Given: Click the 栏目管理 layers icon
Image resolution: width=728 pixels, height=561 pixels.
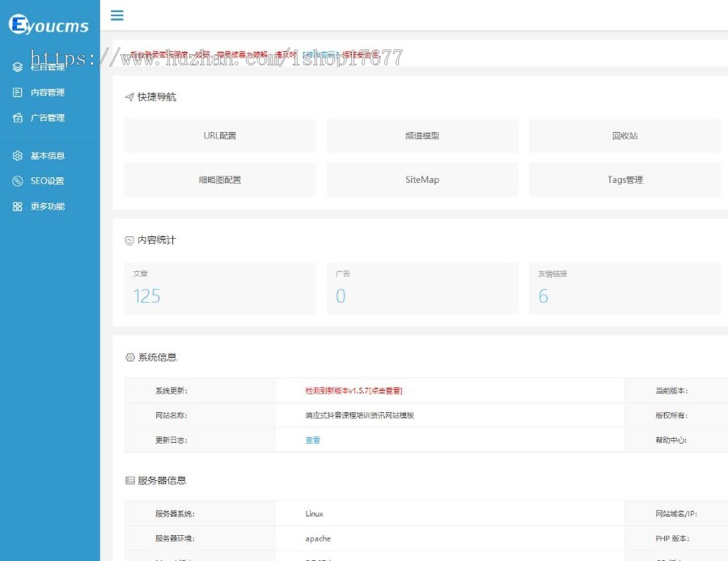Looking at the screenshot, I should 17,67.
